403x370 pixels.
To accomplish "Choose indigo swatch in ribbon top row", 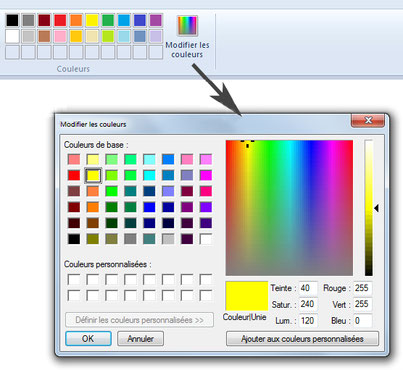I will pyautogui.click(x=140, y=20).
